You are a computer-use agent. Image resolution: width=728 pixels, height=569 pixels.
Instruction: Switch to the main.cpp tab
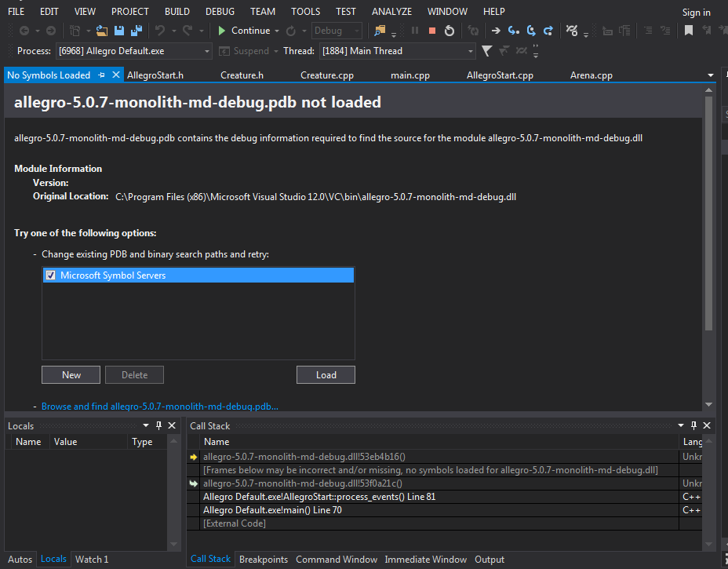tap(409, 75)
